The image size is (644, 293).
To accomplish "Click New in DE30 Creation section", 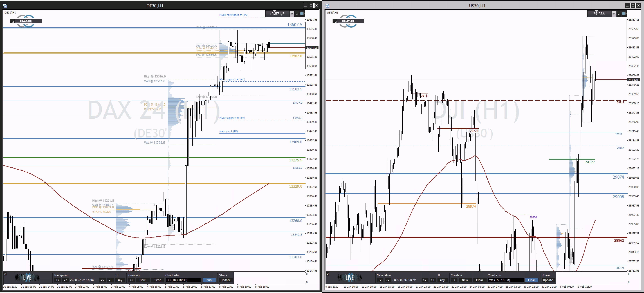I will pos(143,280).
